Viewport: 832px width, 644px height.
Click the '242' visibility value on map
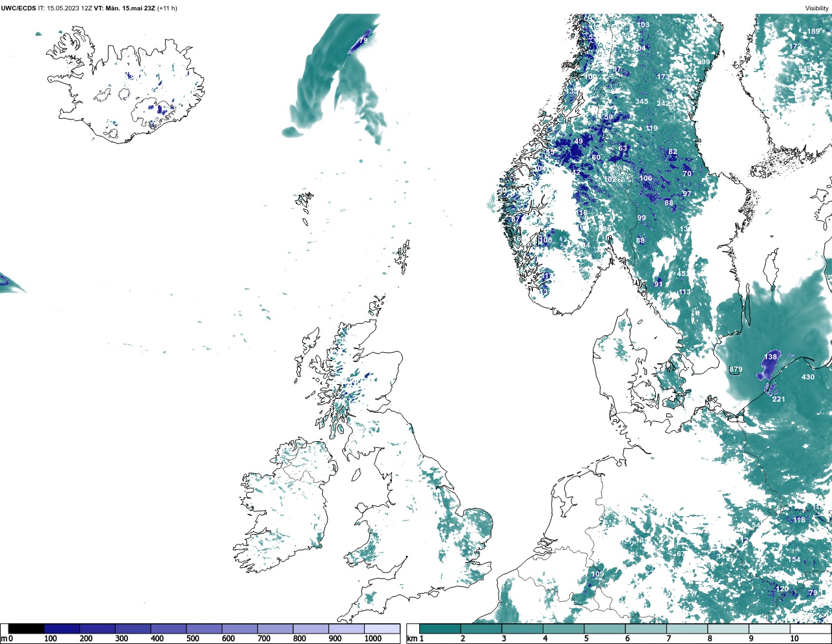click(x=663, y=103)
